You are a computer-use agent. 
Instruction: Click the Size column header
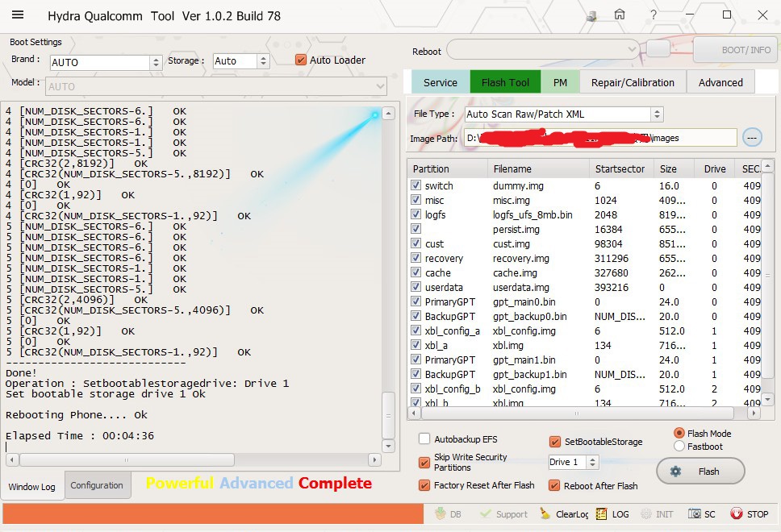pos(674,168)
